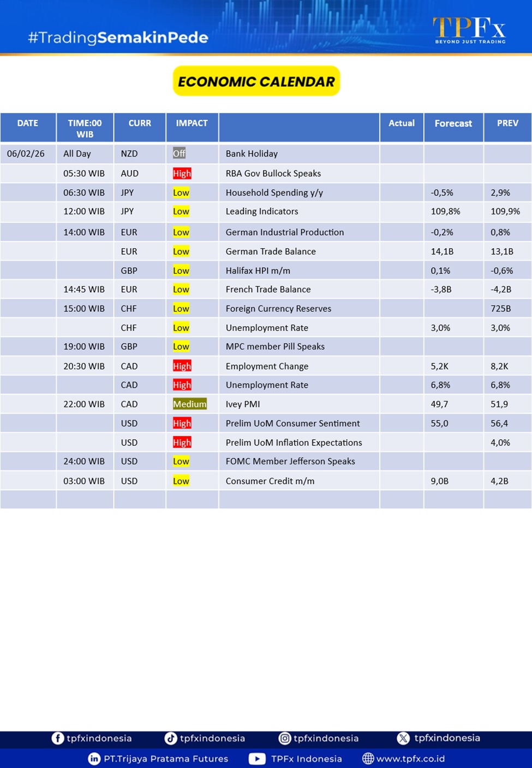Viewport: 532px width, 768px height.
Task: Select the Prelim UoM Consumer Sentiment event
Action: [x=292, y=423]
